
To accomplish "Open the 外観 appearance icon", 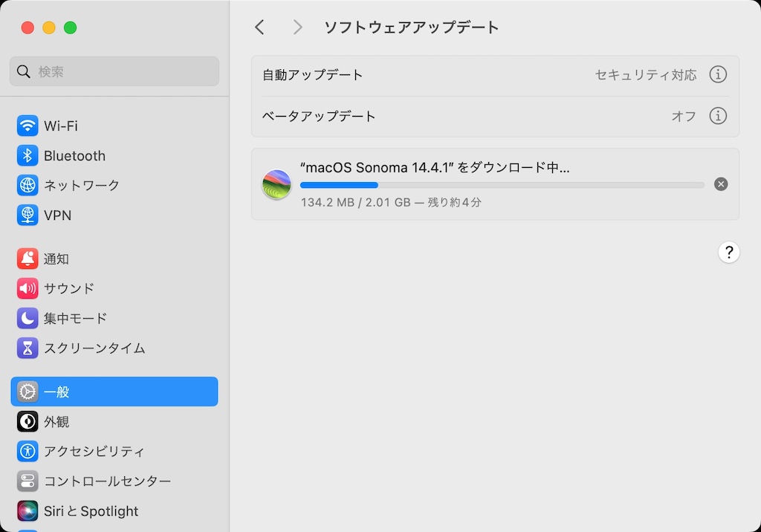I will click(x=27, y=421).
